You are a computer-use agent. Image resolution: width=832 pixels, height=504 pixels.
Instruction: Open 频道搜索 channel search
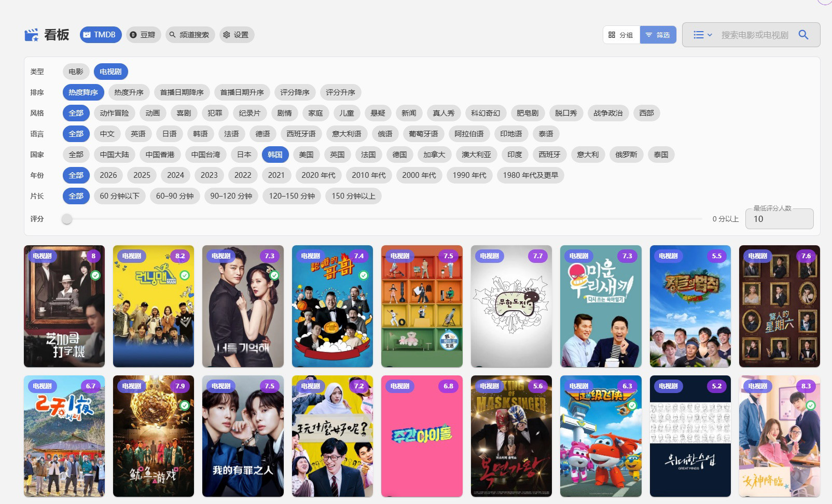click(x=189, y=35)
